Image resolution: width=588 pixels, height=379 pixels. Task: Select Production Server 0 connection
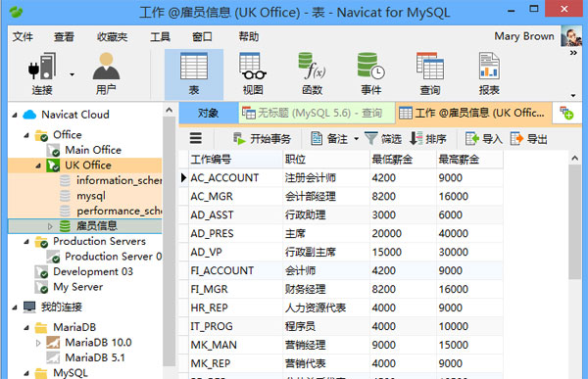tap(114, 257)
